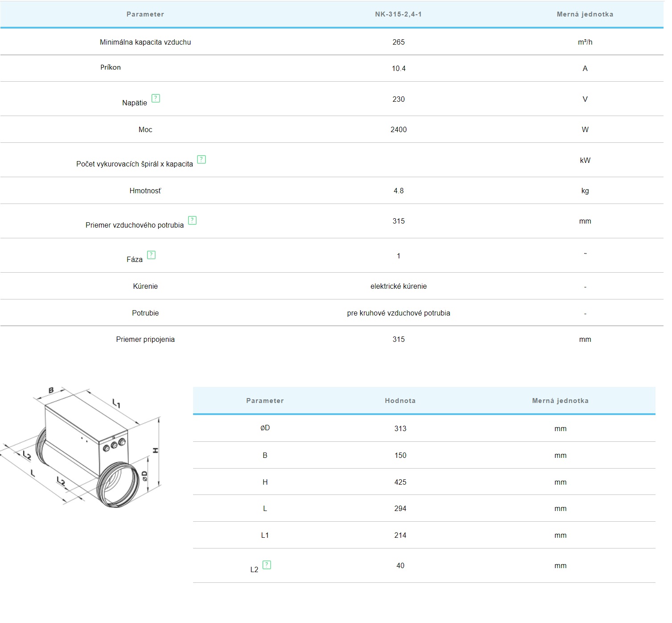Click the question mark icon beside L2

pyautogui.click(x=267, y=565)
